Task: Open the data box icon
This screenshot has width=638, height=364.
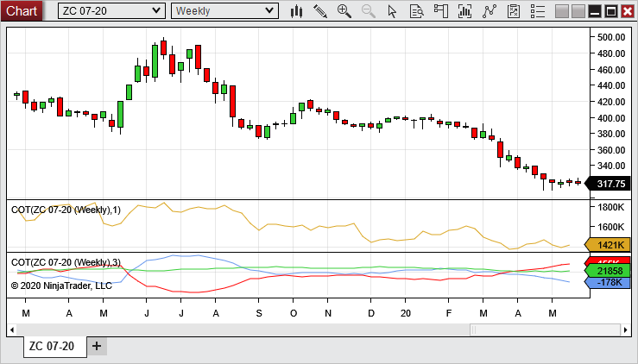Action: click(416, 11)
